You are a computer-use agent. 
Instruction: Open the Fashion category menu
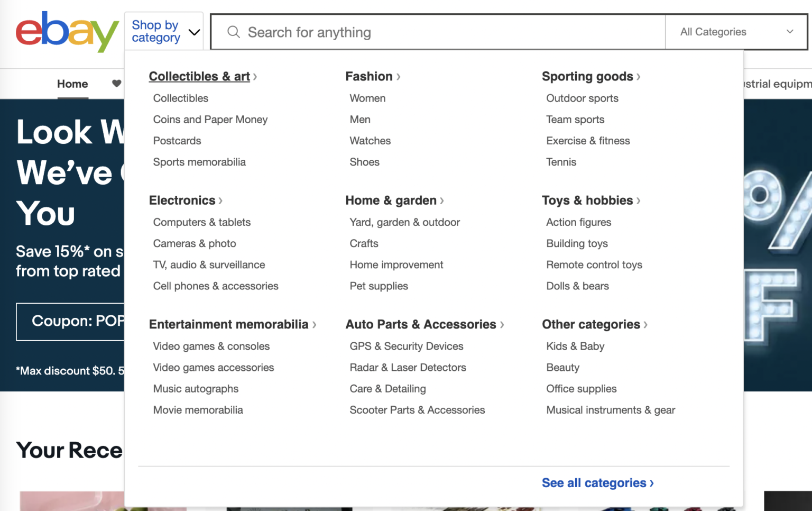point(370,76)
